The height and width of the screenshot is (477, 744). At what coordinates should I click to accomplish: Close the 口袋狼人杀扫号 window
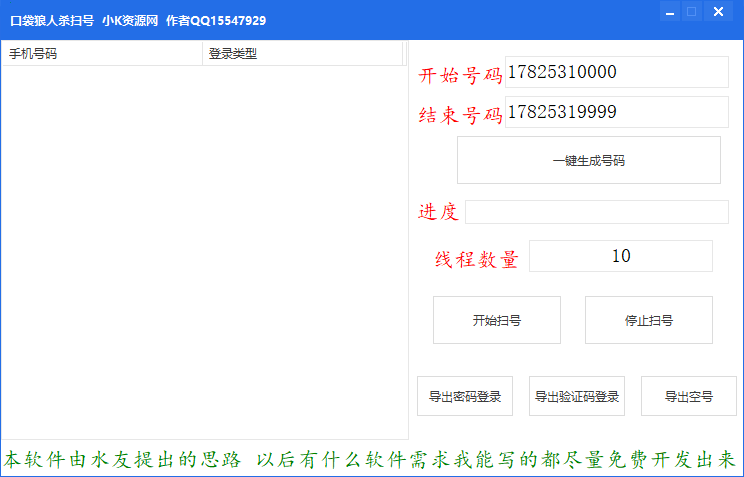click(x=718, y=12)
